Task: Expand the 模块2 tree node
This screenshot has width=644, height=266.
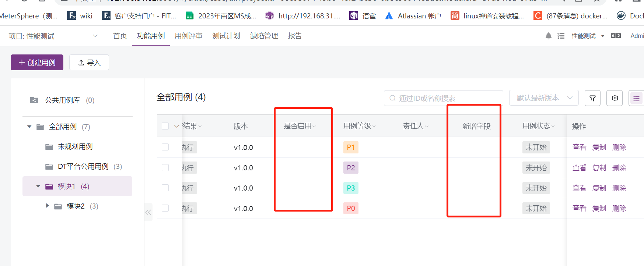Action: pyautogui.click(x=47, y=206)
